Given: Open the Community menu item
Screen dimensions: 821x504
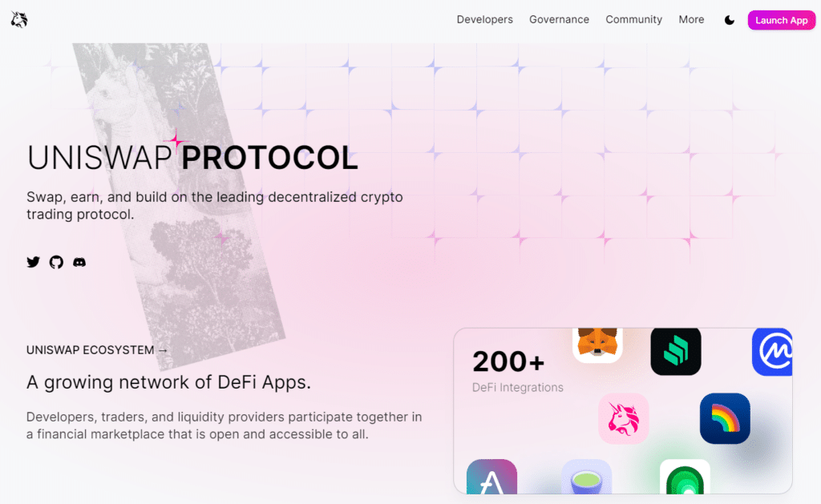Looking at the screenshot, I should pos(633,19).
